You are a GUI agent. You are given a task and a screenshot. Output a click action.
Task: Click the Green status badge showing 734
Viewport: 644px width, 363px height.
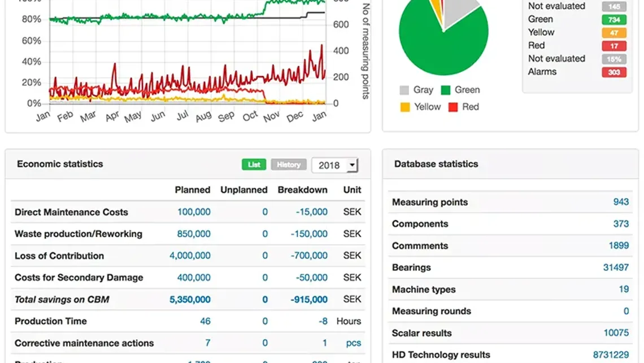click(613, 19)
